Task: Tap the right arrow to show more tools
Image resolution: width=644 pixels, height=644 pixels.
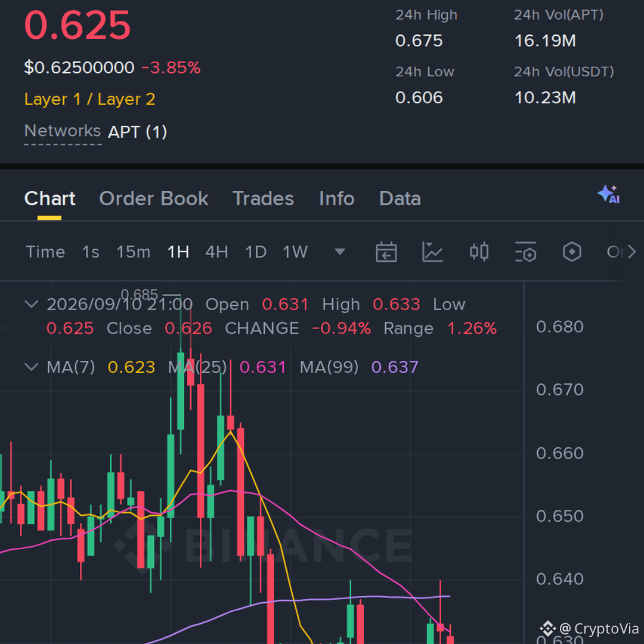Action: (631, 252)
